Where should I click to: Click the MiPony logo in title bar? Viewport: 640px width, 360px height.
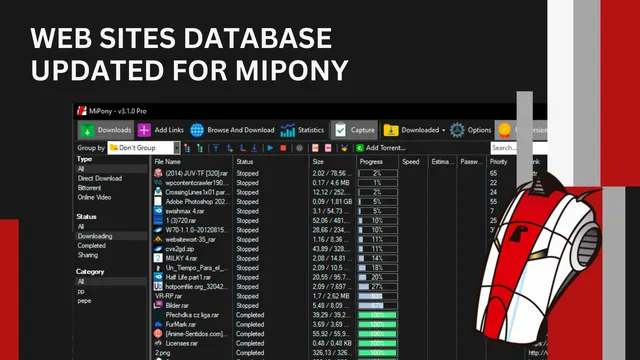[82, 111]
